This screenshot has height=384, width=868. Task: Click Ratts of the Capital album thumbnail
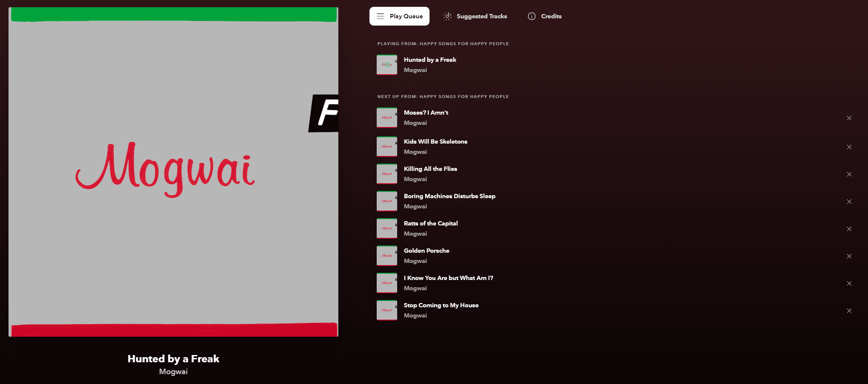tap(387, 228)
